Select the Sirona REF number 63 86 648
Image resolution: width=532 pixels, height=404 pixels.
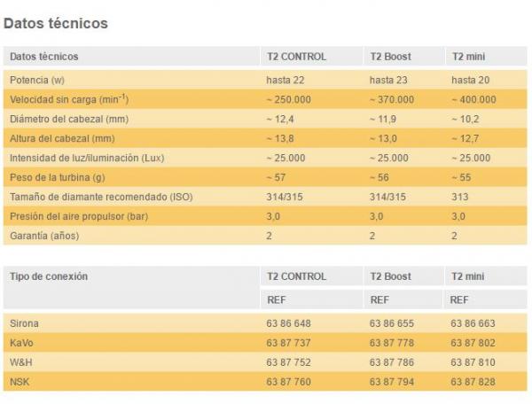click(288, 323)
